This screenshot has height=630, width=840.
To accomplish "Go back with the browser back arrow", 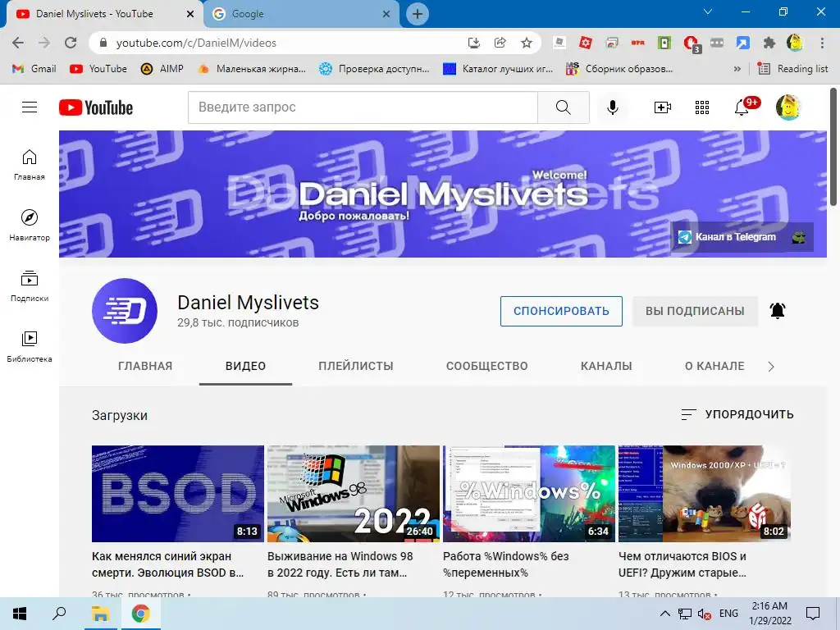I will 18,43.
